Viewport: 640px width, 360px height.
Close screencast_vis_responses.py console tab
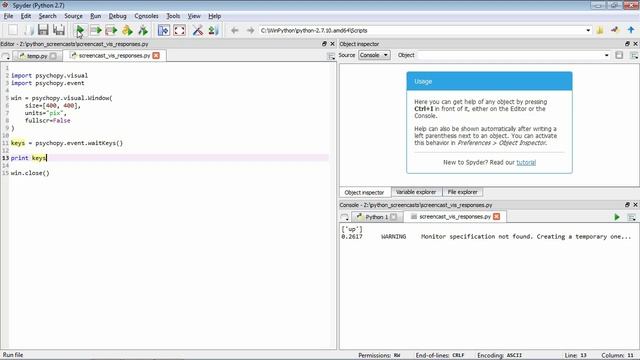(x=497, y=216)
